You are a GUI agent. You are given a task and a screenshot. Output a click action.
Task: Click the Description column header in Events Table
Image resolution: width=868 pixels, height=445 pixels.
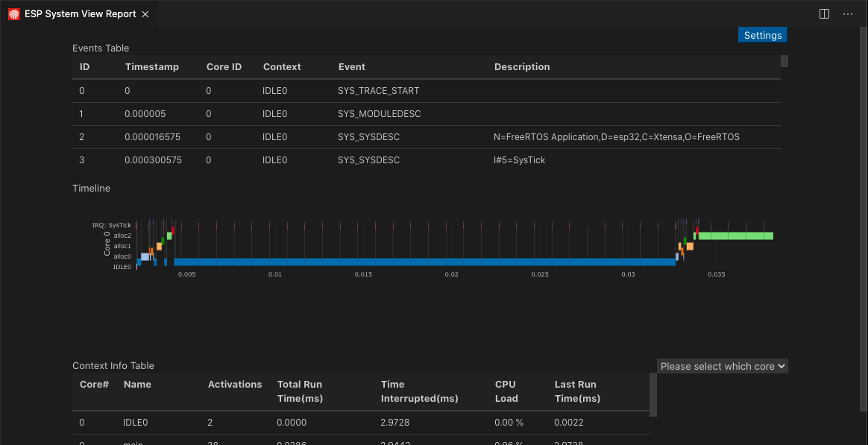[x=522, y=66]
